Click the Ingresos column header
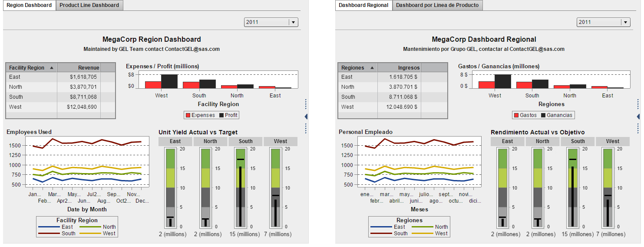The image size is (644, 247). 400,68
